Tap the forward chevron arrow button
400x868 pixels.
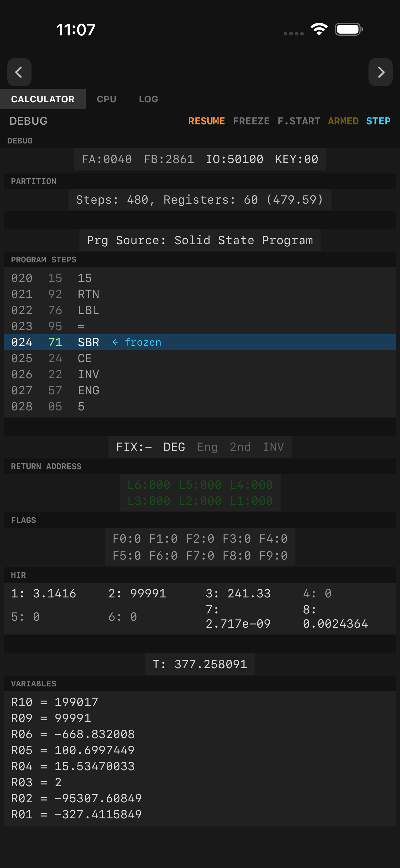(380, 72)
